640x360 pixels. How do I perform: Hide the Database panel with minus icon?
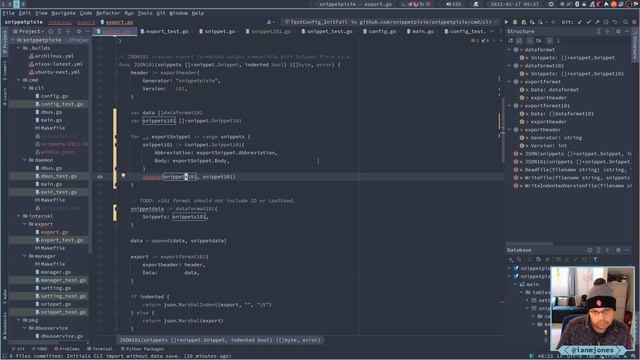(x=627, y=250)
